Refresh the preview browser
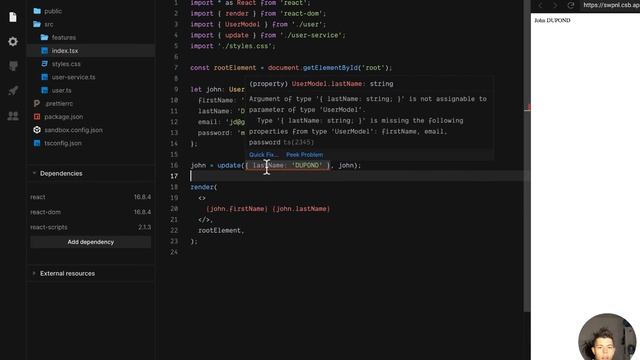Image resolution: width=640 pixels, height=360 pixels. click(x=571, y=5)
